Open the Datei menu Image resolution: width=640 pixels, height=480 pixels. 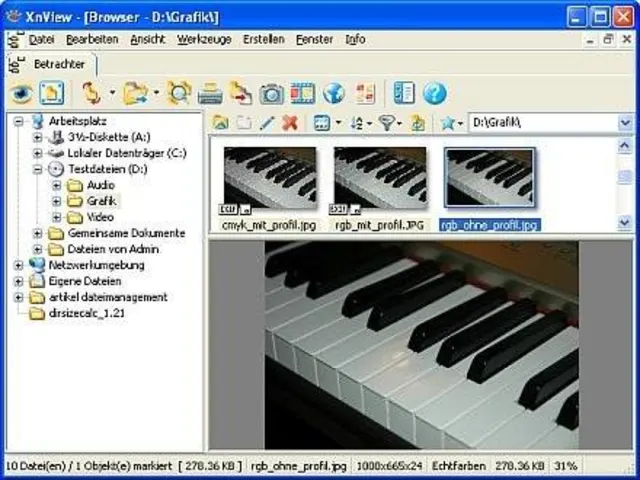pyautogui.click(x=42, y=40)
